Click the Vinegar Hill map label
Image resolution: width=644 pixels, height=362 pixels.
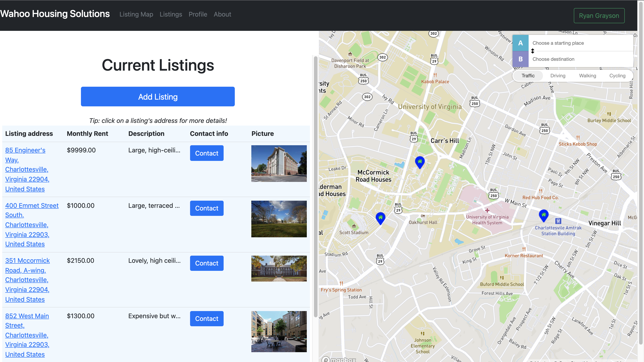click(x=604, y=223)
